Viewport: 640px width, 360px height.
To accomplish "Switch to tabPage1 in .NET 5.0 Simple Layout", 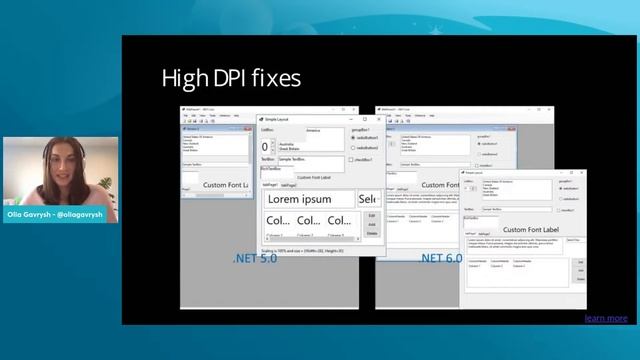I will [270, 184].
